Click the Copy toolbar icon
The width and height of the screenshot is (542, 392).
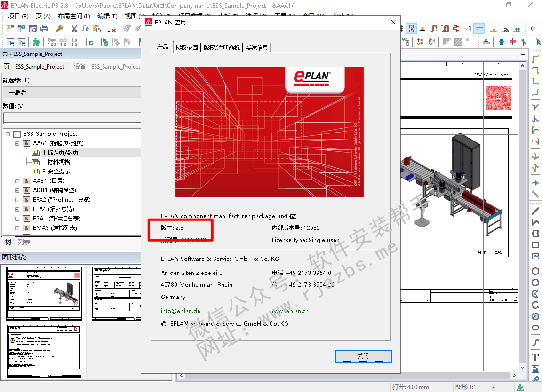tap(85, 29)
